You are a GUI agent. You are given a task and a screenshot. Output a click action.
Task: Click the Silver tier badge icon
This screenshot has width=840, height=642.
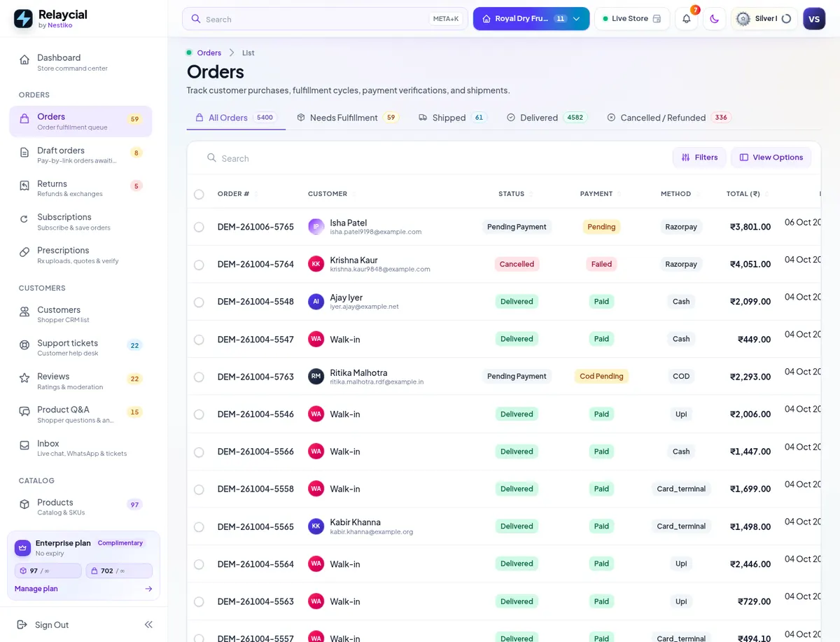click(743, 19)
